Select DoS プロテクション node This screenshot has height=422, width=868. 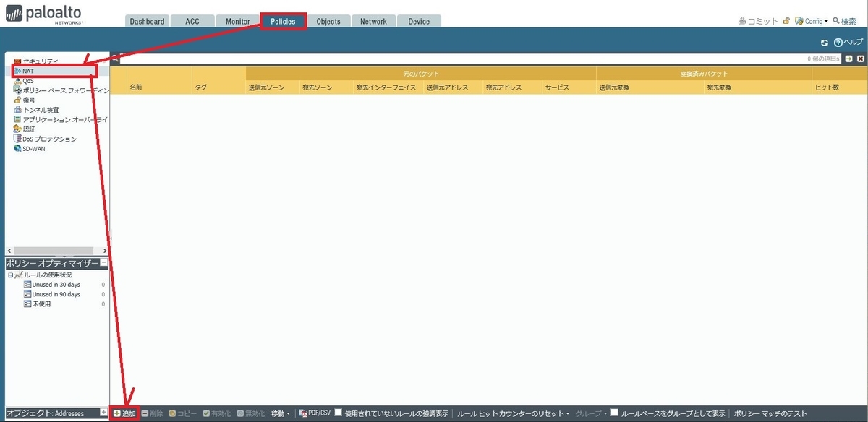45,138
